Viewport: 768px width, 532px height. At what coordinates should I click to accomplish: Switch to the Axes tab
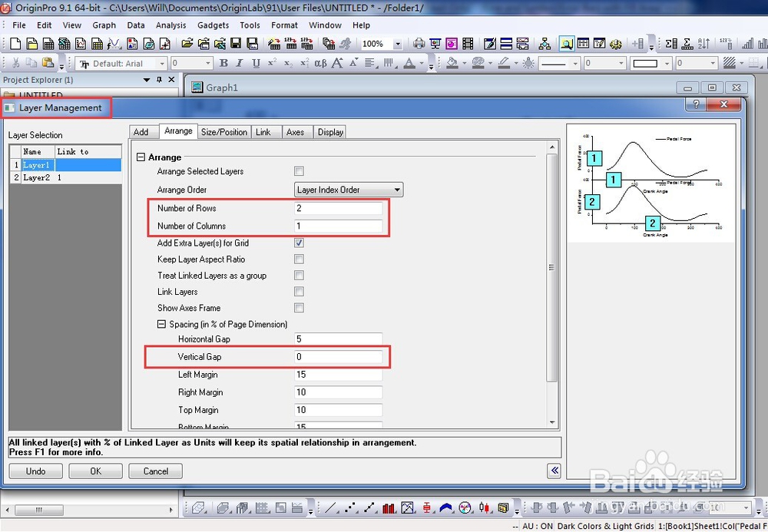pos(296,131)
